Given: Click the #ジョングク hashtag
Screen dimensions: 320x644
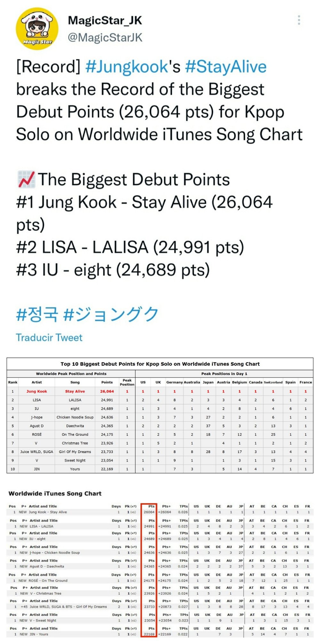Looking at the screenshot, I should click(111, 314).
